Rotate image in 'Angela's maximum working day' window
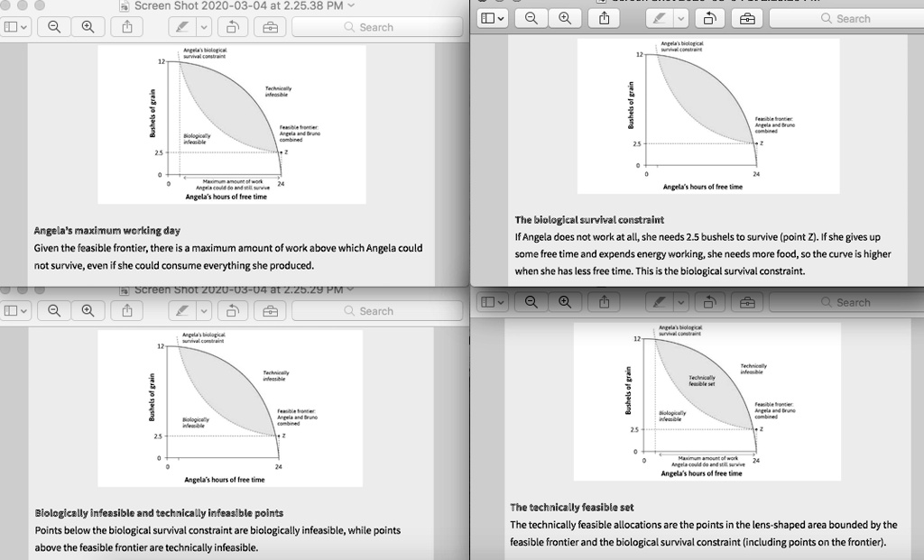Screen dimensions: 924x560 click(x=233, y=27)
